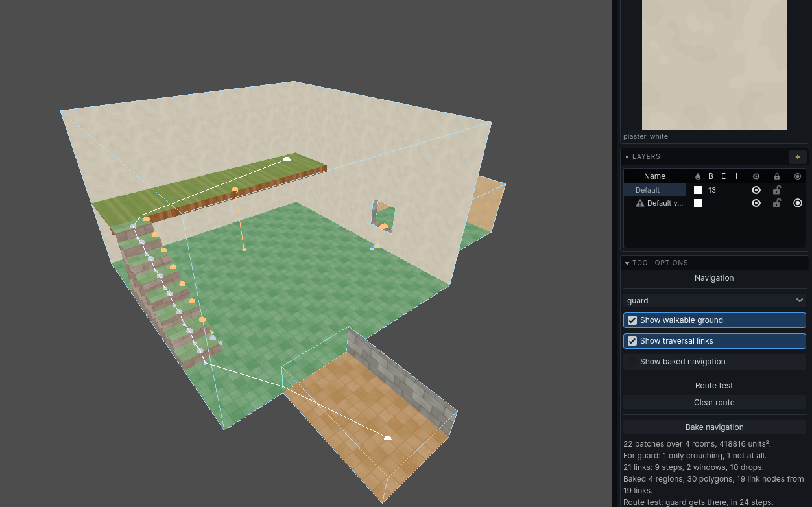Click the eye visibility column header icon
The image size is (812, 507).
tap(756, 176)
